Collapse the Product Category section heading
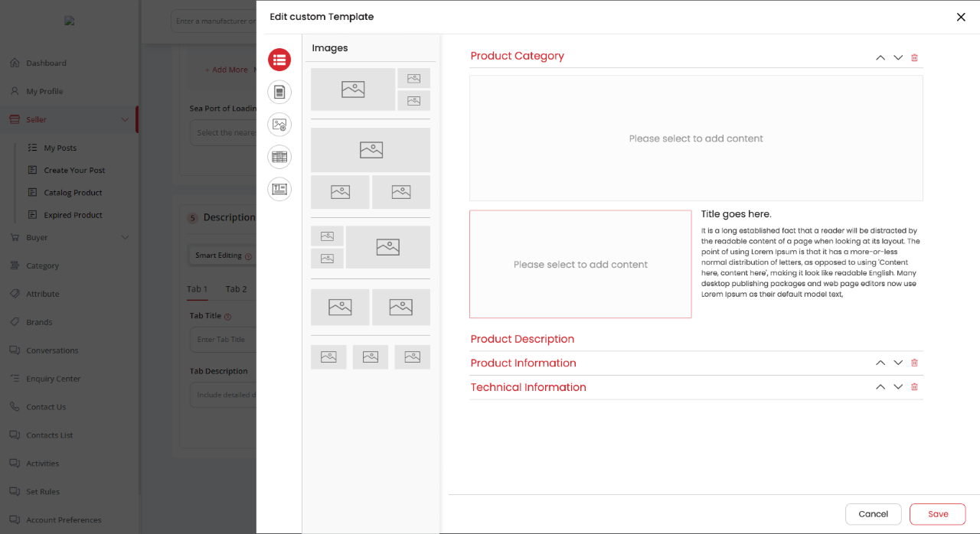Viewport: 980px width, 534px height. pos(517,56)
